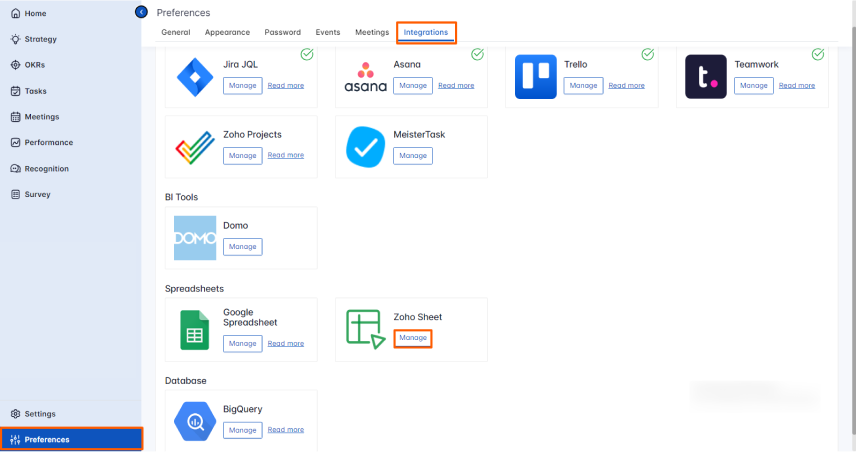
Task: Open the Password tab
Action: coord(282,32)
